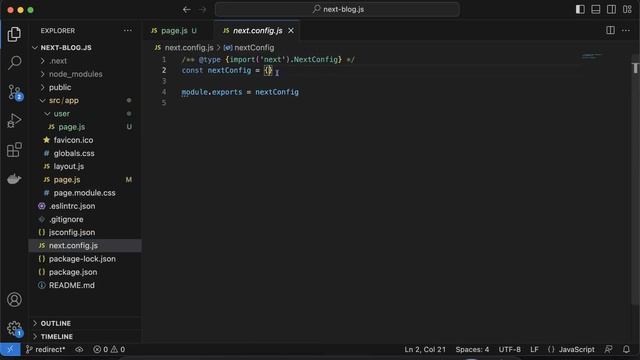Open the Explorer view in activity bar
This screenshot has width=640, height=360.
[14, 34]
